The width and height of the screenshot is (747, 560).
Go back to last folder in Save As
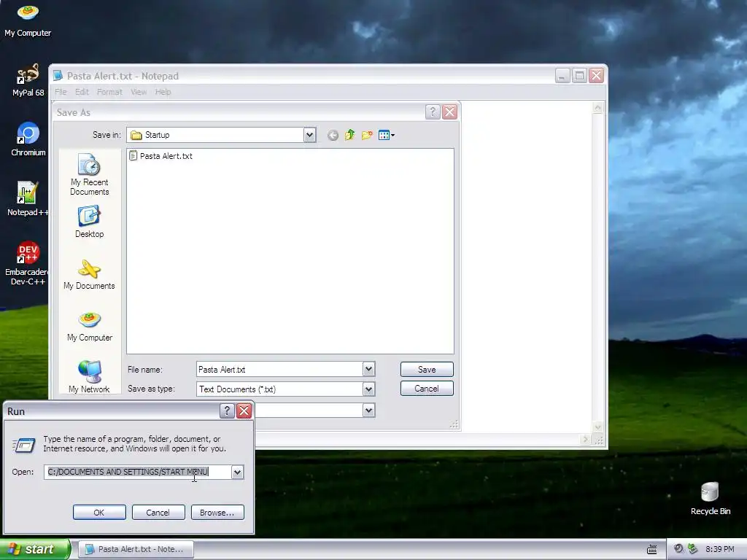click(333, 135)
